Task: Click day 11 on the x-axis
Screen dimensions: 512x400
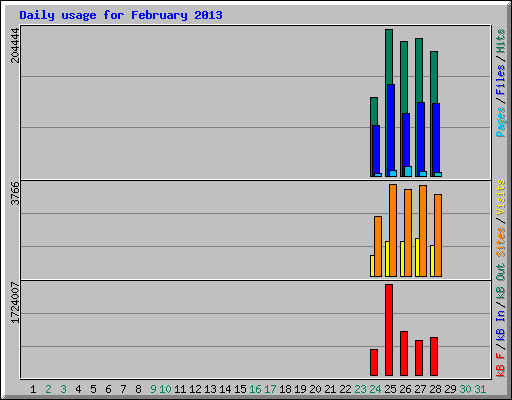Action: coord(180,389)
